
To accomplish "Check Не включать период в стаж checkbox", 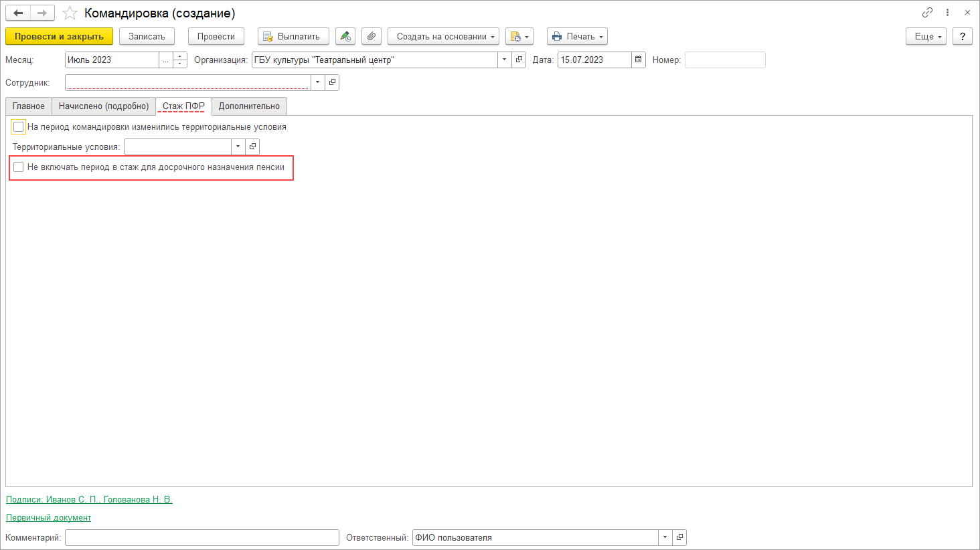I will (19, 167).
